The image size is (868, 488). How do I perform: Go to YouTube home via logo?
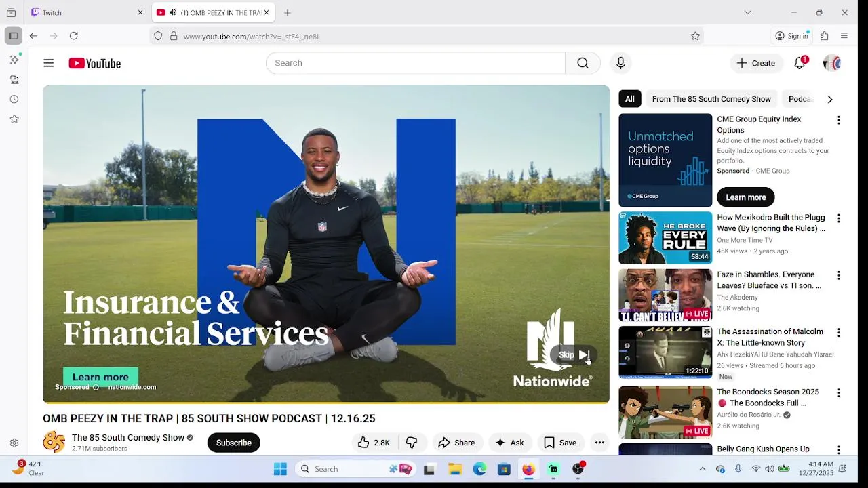94,63
